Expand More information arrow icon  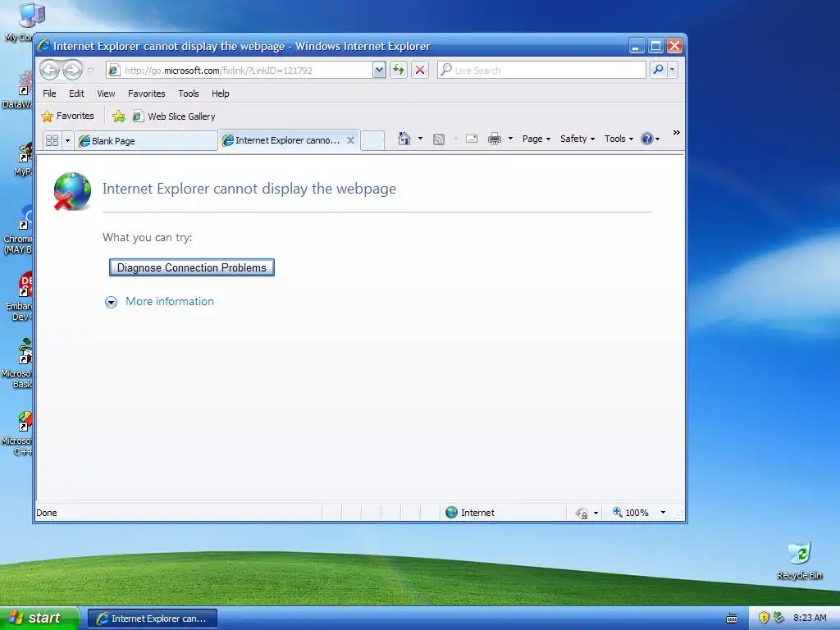click(x=111, y=302)
